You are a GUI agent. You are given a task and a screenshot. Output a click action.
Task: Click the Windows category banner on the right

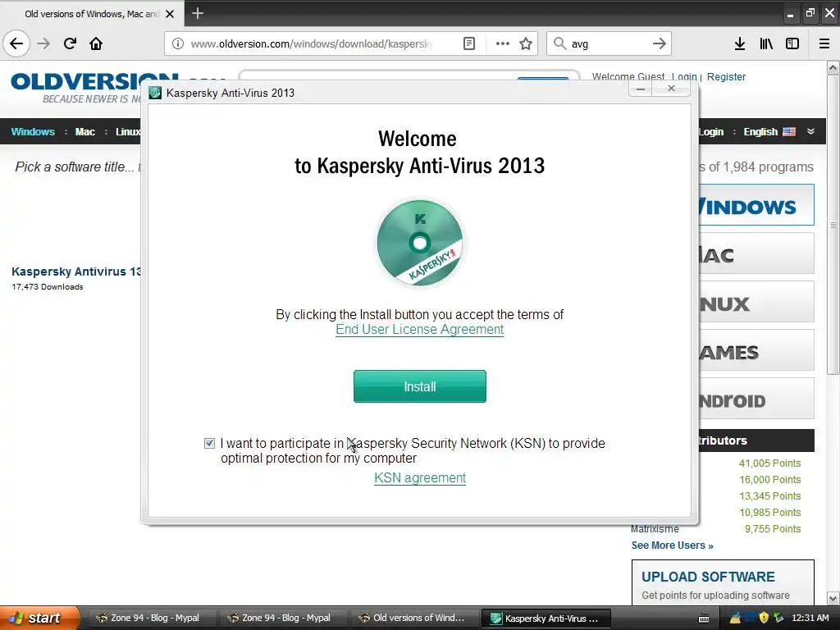756,205
